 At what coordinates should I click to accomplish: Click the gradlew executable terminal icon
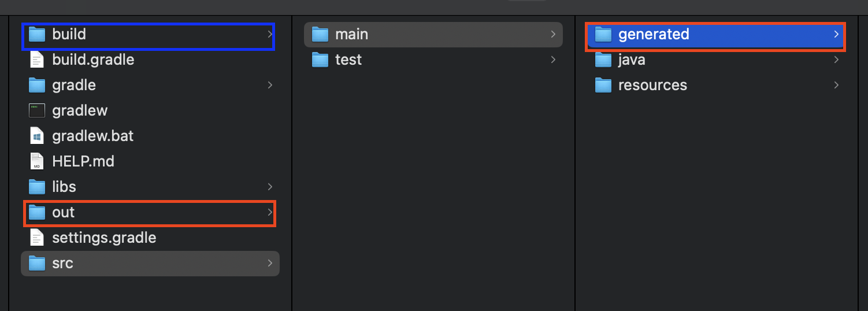click(x=37, y=110)
